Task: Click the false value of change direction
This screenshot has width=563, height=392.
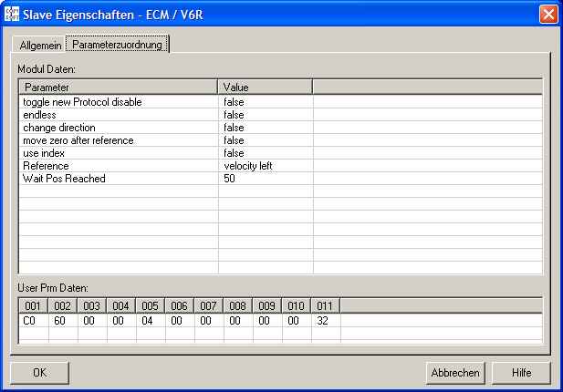Action: [x=234, y=128]
